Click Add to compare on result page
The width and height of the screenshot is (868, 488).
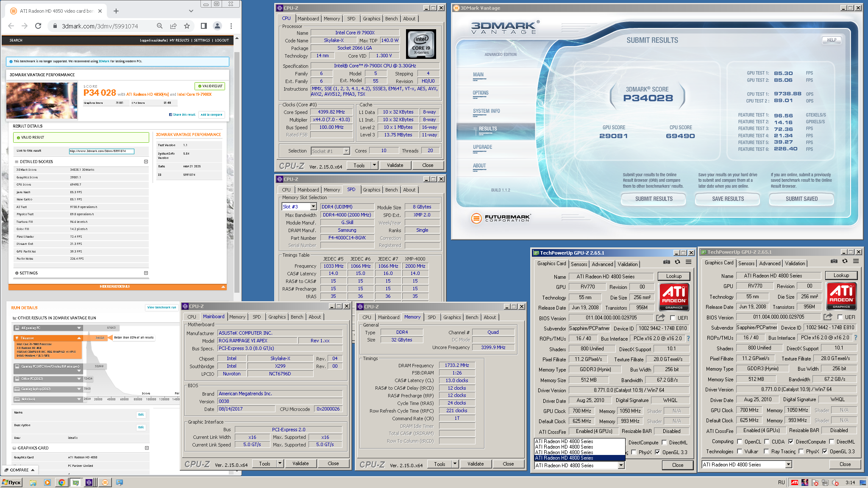[211, 114]
